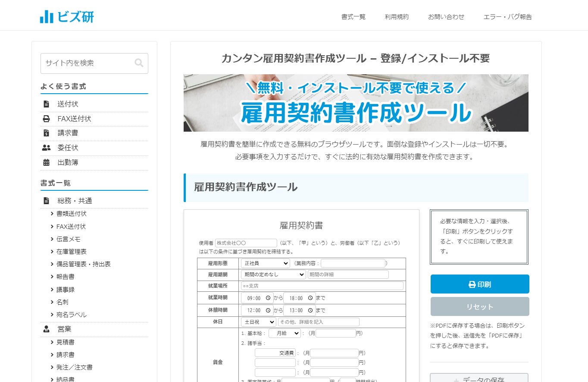Click the データの保存 button

click(479, 378)
